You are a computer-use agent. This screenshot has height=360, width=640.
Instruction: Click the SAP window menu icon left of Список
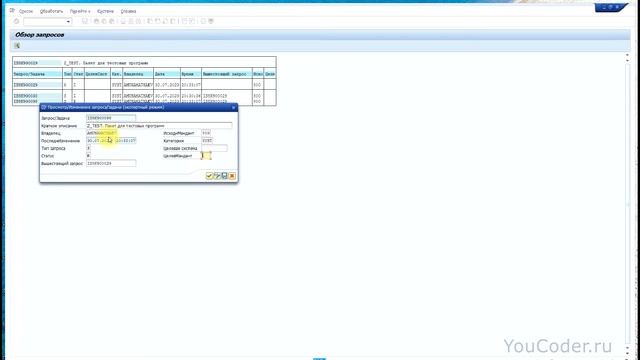12,11
